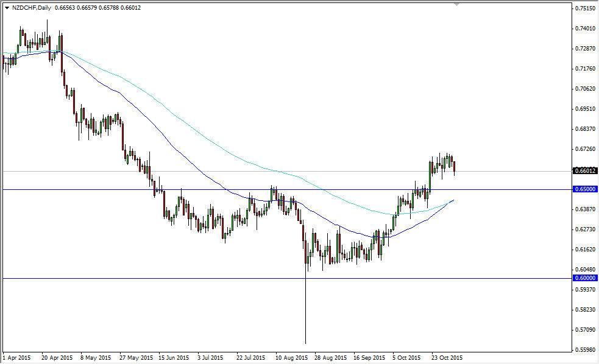Click the 0.74010 price scale value
599x364 pixels.
585,28
